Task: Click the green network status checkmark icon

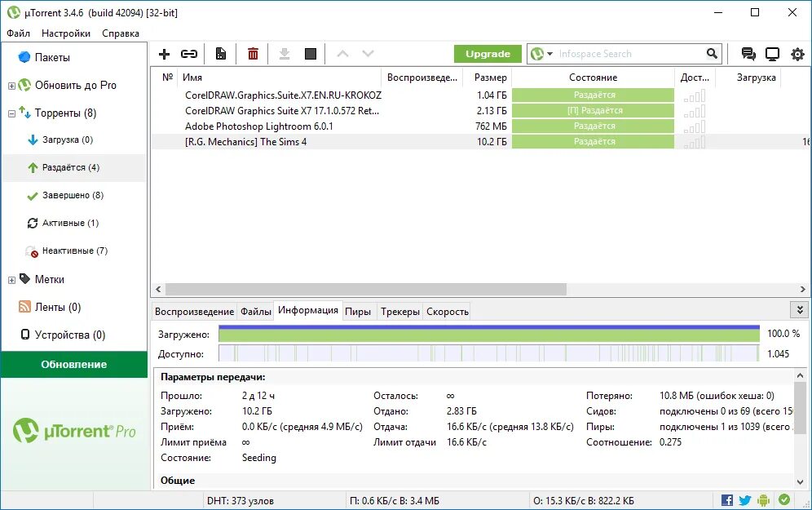Action: 784,499
